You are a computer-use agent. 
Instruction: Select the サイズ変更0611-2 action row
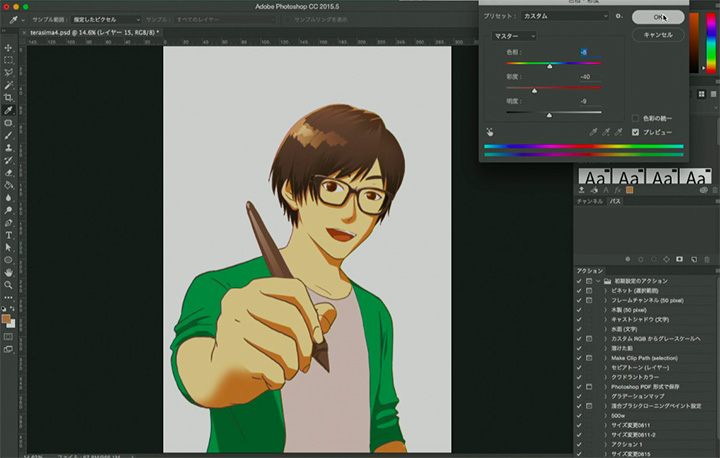coord(645,435)
